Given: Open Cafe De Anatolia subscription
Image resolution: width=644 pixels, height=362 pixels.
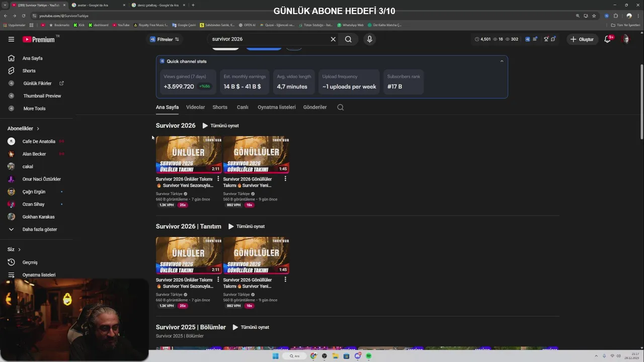Looking at the screenshot, I should pyautogui.click(x=38, y=141).
